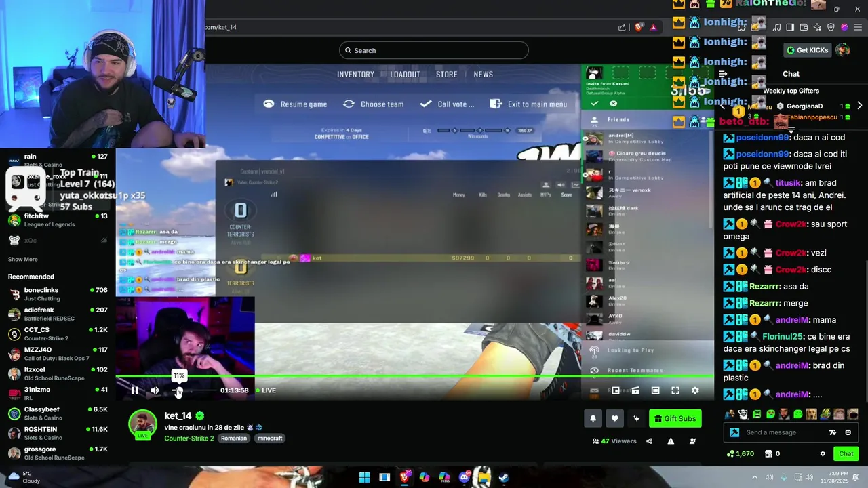Share the stream via the share icon
Screen dimensions: 868x488
click(649, 441)
